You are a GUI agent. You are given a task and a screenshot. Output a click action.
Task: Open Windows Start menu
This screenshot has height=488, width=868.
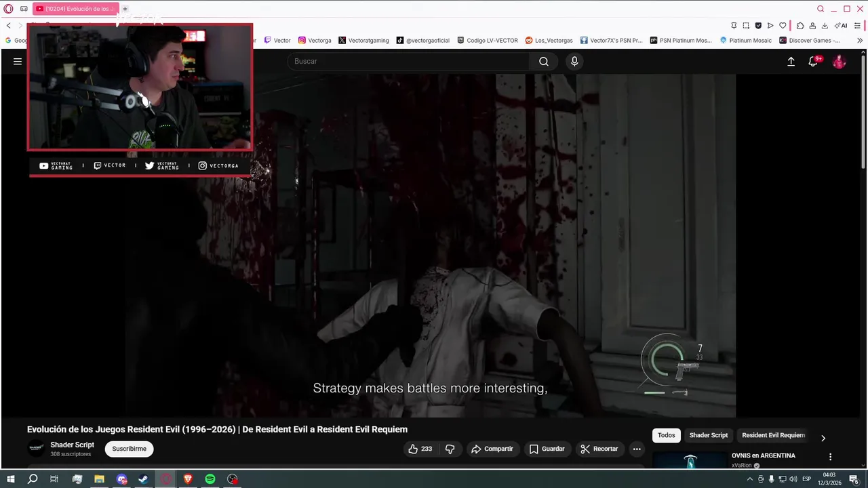(10, 479)
